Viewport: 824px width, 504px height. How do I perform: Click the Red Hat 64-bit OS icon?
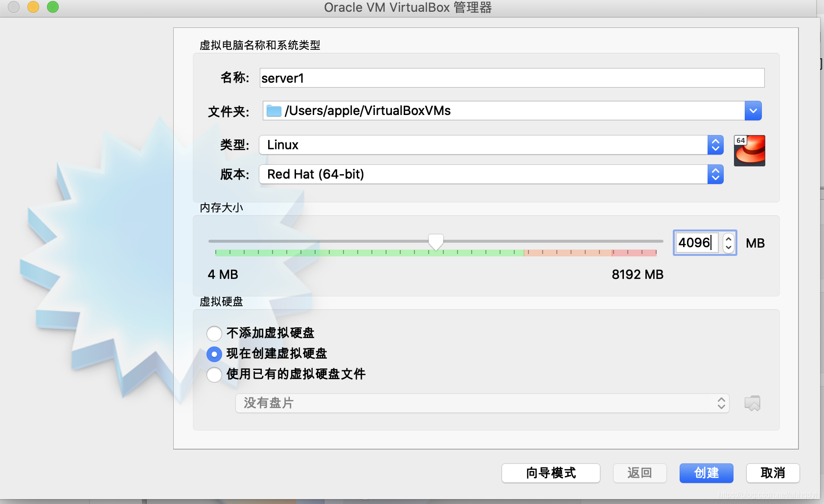tap(749, 151)
